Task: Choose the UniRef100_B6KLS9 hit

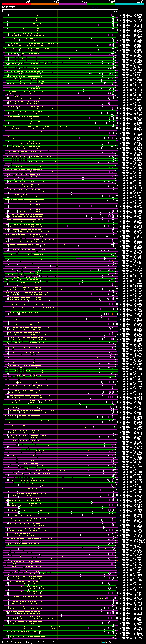Action: pyautogui.click(x=131, y=392)
